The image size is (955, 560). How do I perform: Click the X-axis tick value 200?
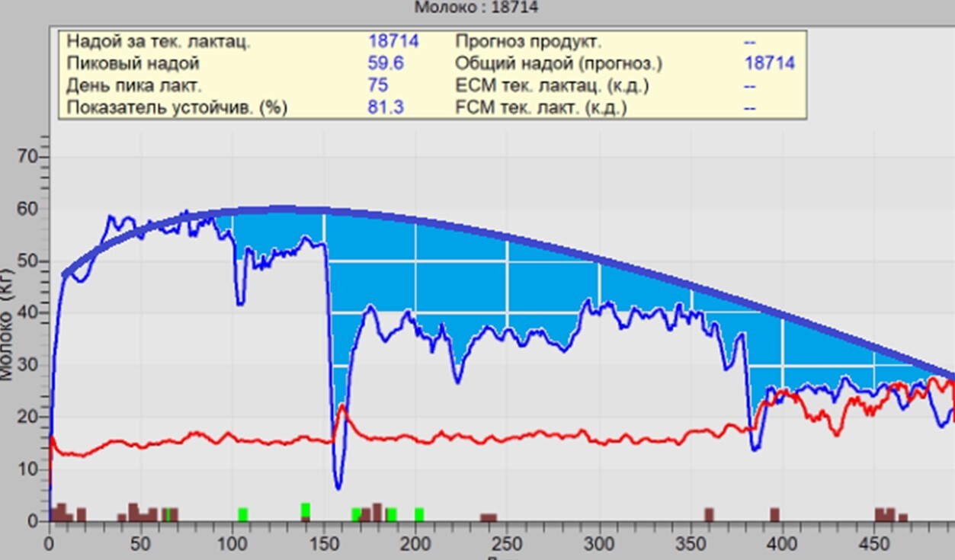(x=415, y=545)
